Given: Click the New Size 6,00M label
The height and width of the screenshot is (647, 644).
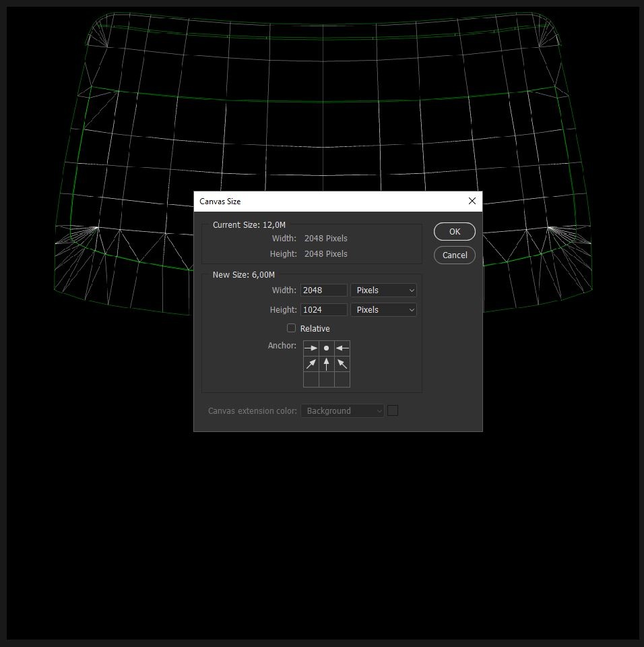Looking at the screenshot, I should pyautogui.click(x=243, y=275).
